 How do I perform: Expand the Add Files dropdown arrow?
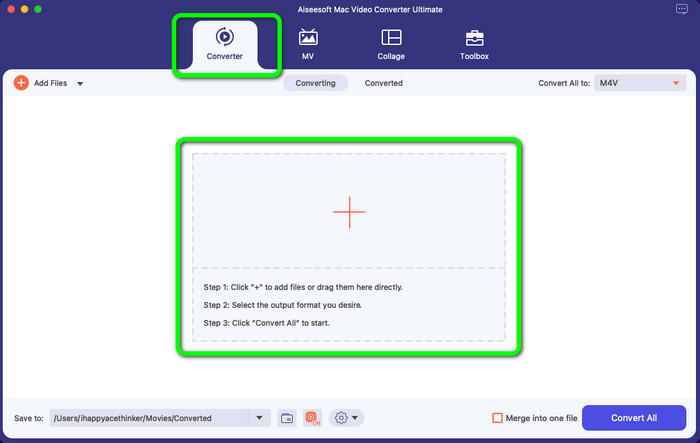tap(80, 84)
